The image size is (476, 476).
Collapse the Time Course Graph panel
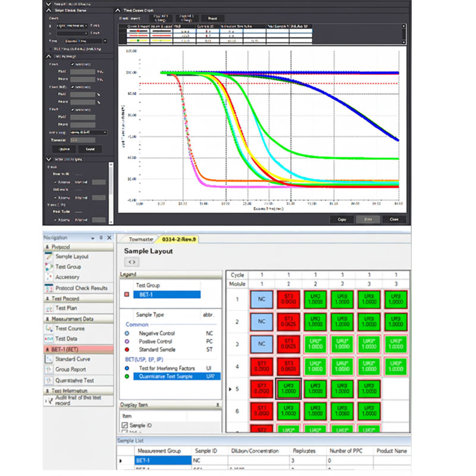117,11
